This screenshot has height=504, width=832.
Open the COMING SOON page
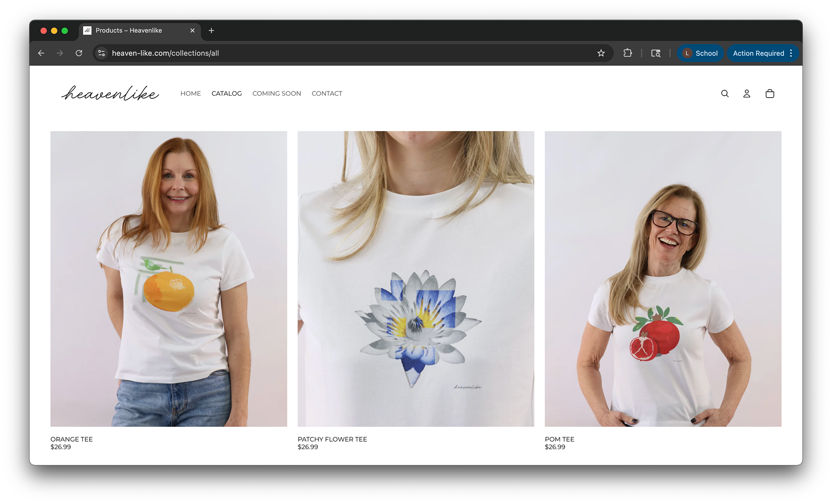pos(276,94)
